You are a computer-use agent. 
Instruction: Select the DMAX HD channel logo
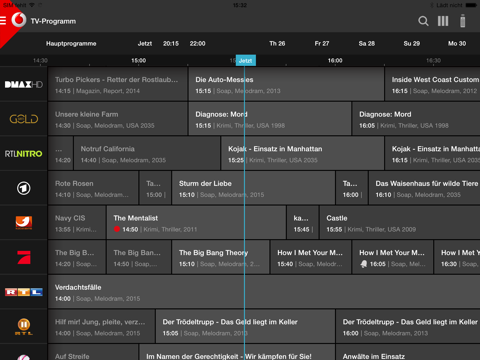(24, 84)
